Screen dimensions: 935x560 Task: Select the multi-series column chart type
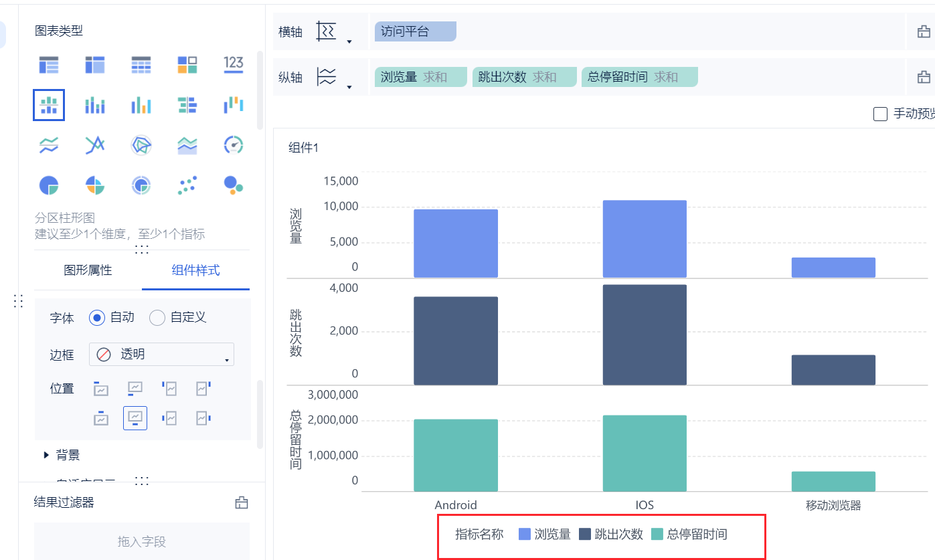(141, 105)
